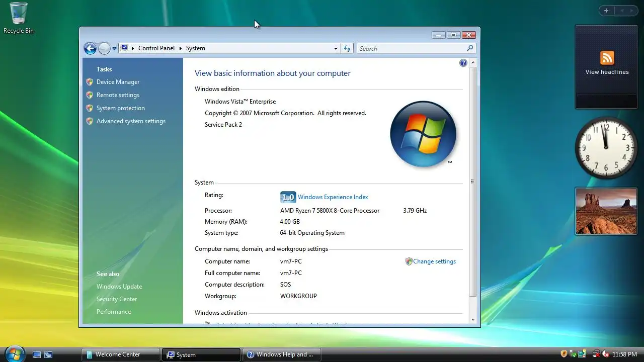Viewport: 644px width, 362px height.
Task: Click the sidebar previous page arrow
Action: 622,11
